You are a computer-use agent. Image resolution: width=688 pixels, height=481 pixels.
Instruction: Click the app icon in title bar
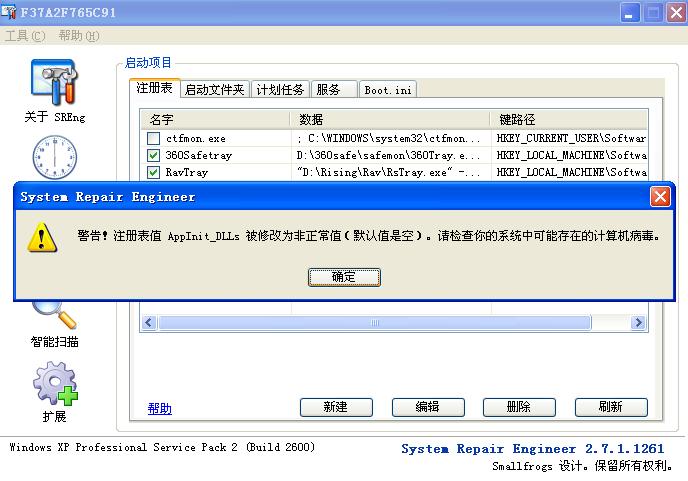click(x=8, y=12)
